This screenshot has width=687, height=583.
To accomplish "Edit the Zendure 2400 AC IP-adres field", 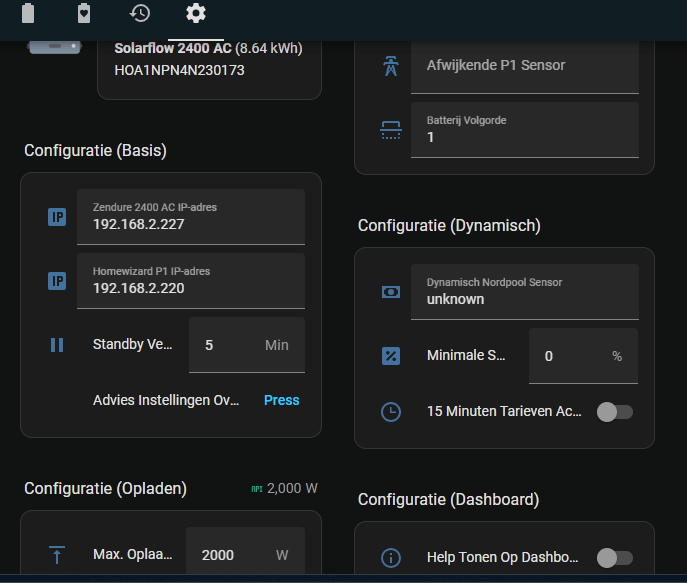I will coord(190,217).
